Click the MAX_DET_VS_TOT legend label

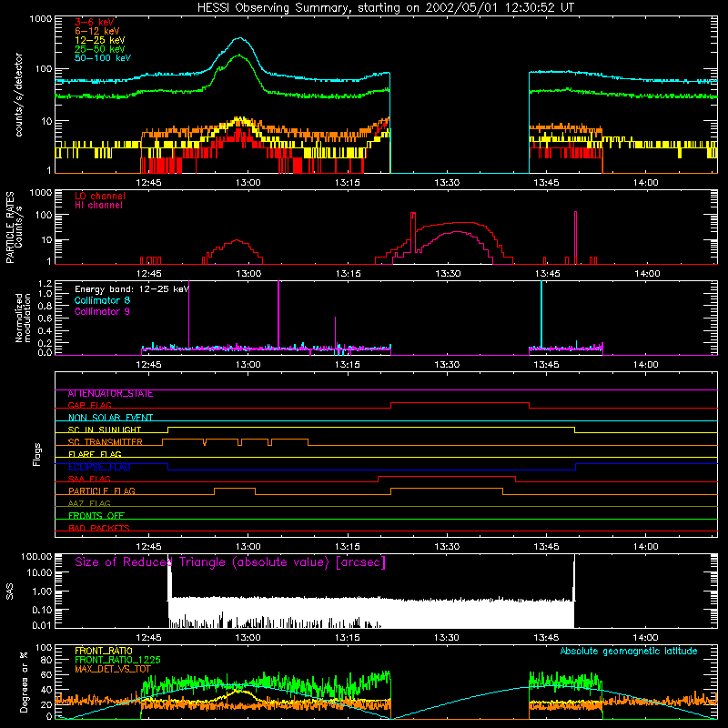coord(113,669)
